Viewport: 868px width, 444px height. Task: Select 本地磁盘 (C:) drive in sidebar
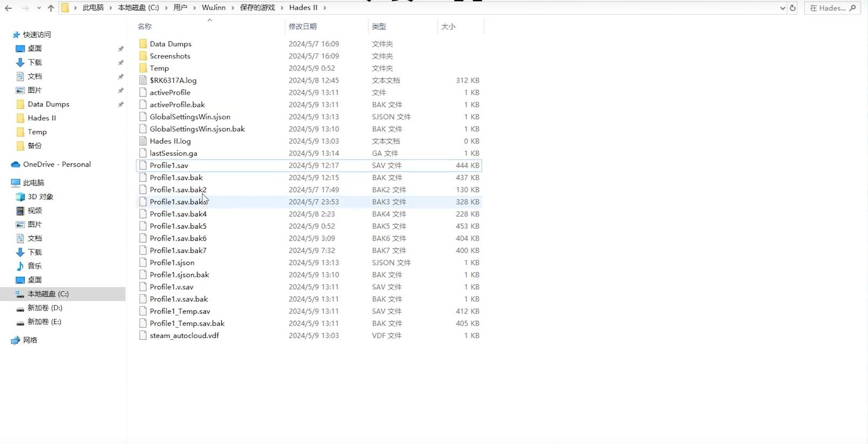click(48, 294)
